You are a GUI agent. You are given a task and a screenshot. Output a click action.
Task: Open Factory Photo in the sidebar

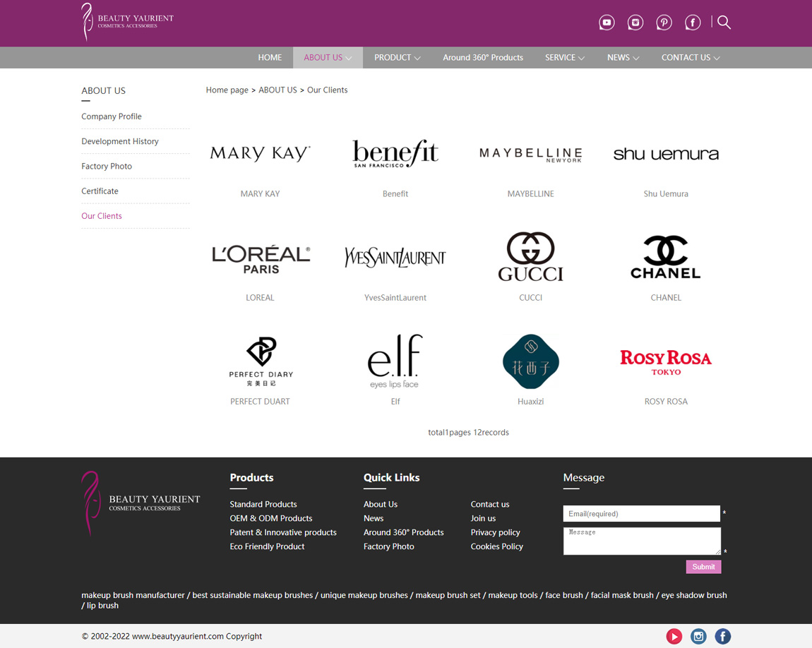click(x=107, y=167)
